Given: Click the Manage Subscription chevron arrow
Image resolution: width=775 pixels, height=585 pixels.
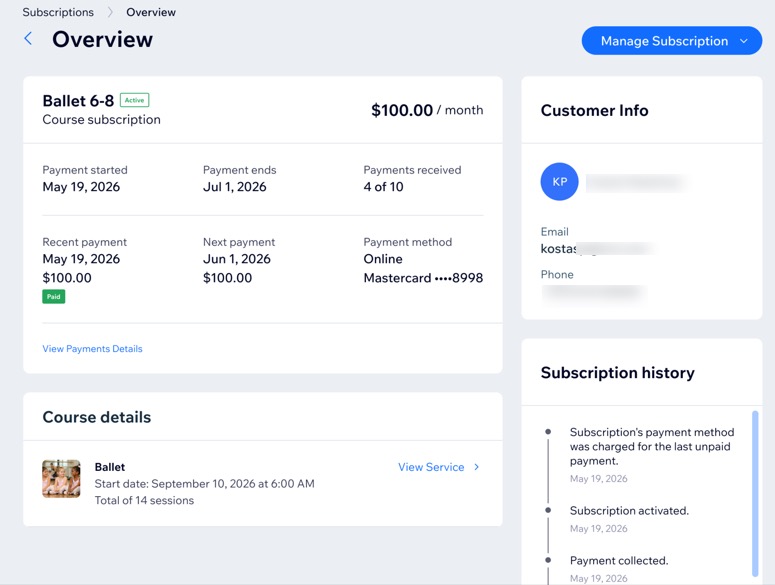Looking at the screenshot, I should point(744,41).
